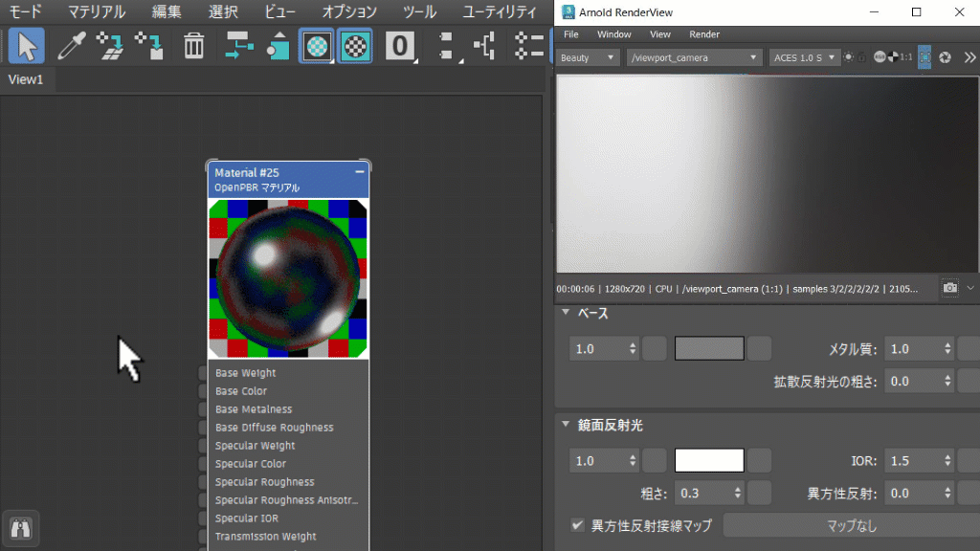The image size is (980, 551).
Task: Take snapshot with the camera icon
Action: click(950, 288)
